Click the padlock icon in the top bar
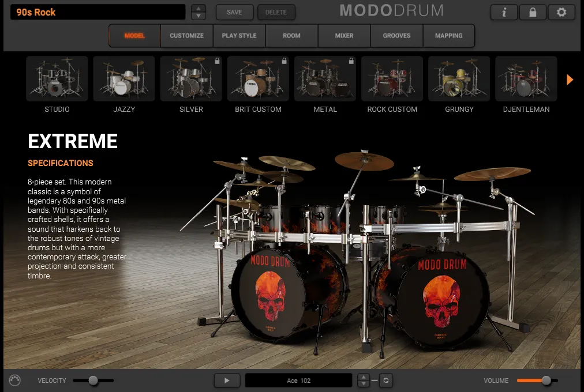 (533, 12)
